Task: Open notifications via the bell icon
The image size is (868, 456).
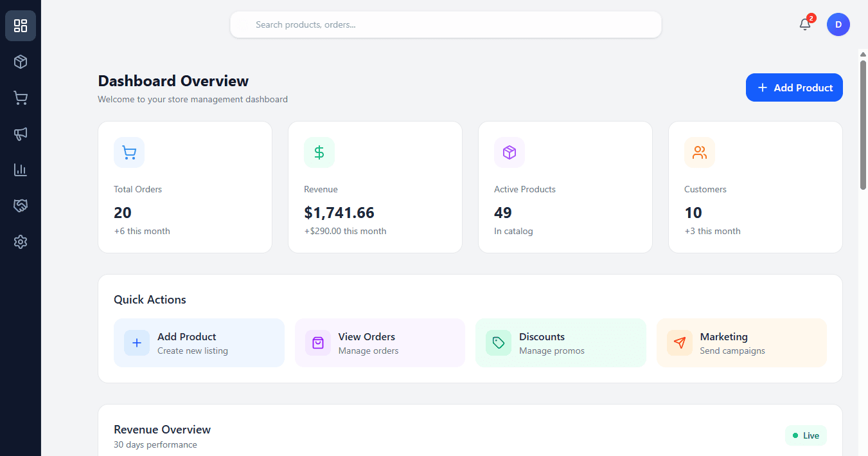Action: [804, 24]
